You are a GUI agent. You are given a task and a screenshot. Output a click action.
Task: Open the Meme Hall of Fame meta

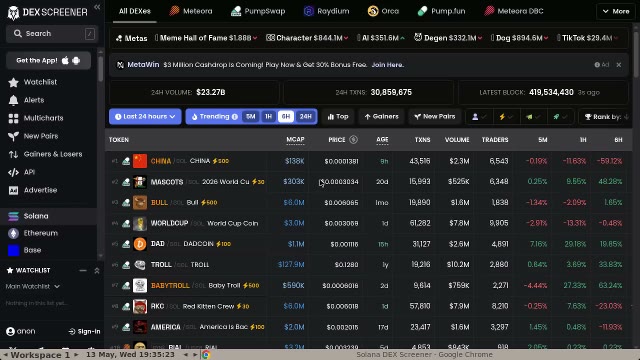(x=206, y=38)
